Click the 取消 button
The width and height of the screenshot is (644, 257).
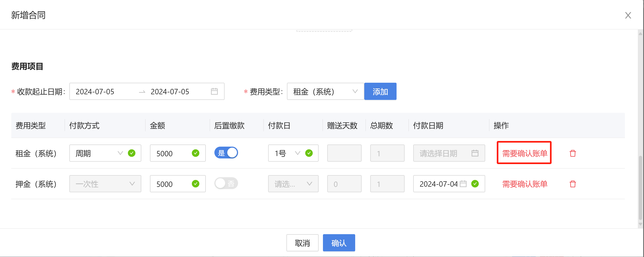tap(302, 243)
